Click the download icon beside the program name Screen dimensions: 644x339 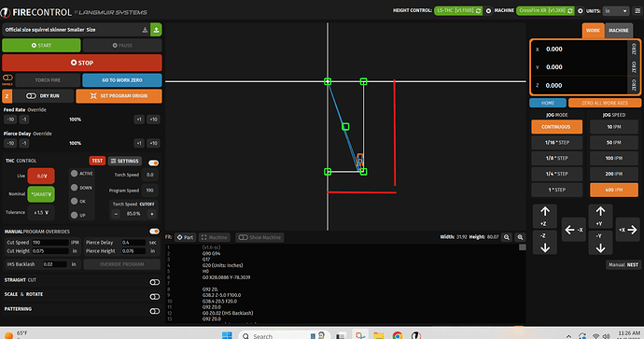click(x=145, y=30)
